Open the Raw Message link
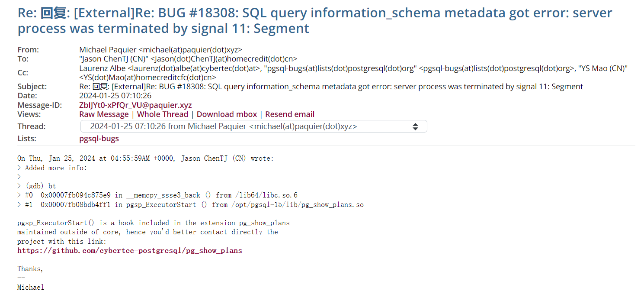644x301 pixels. [104, 114]
